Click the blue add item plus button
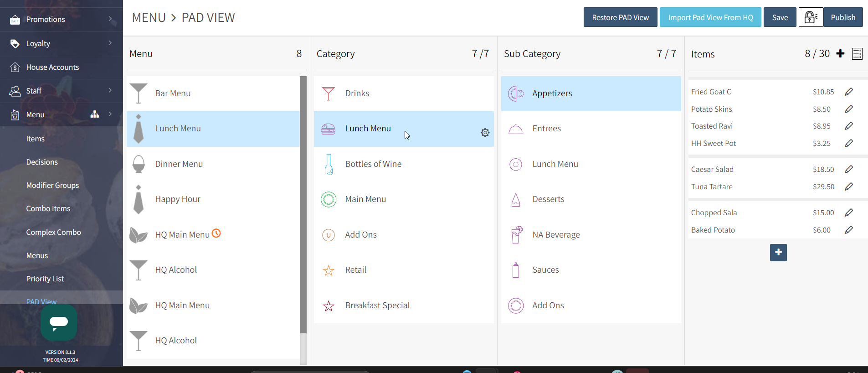This screenshot has width=868, height=373. pyautogui.click(x=778, y=253)
